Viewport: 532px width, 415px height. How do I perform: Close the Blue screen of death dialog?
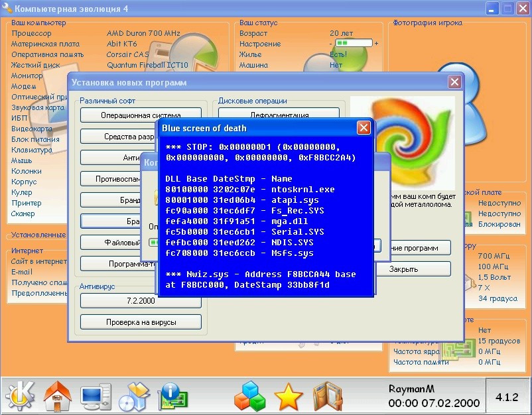point(364,128)
